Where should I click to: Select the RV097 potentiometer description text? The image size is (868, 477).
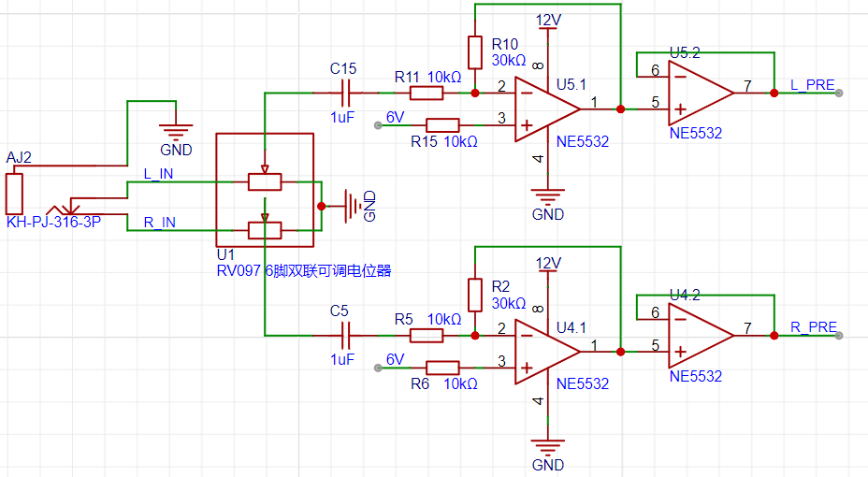(x=304, y=270)
